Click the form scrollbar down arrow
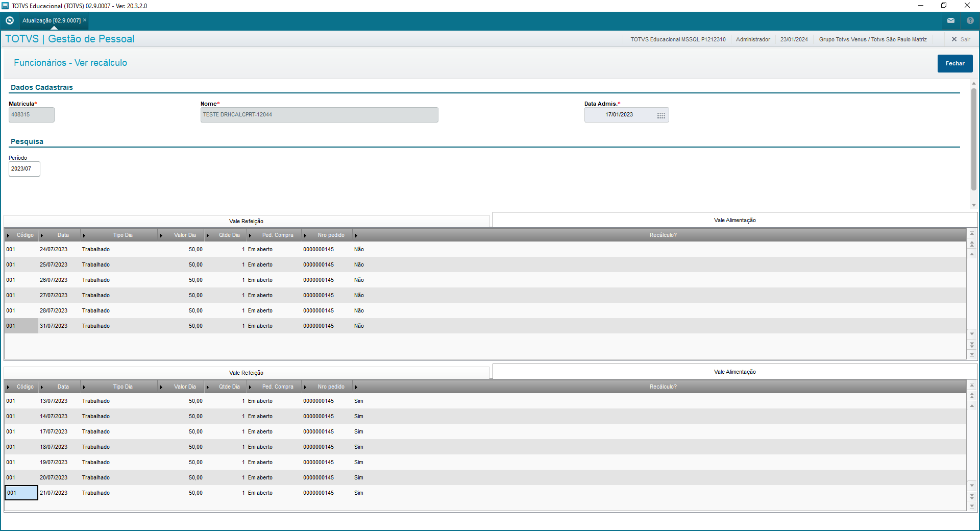The height and width of the screenshot is (531, 980). coord(974,205)
